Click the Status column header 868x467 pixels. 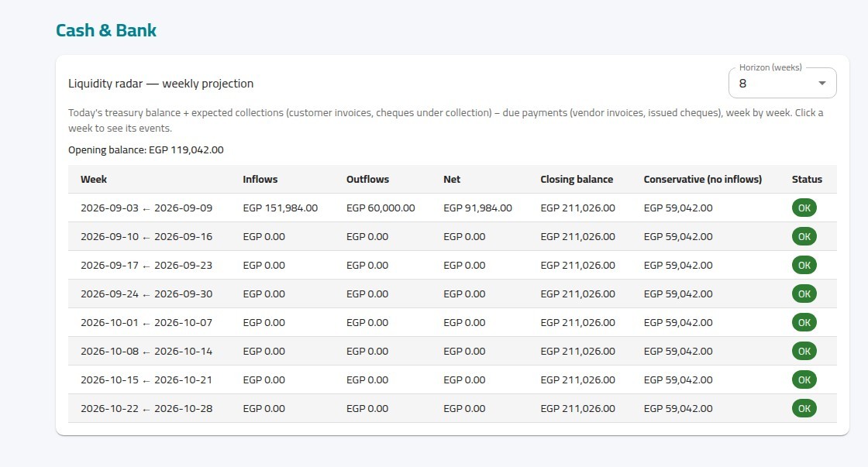[807, 179]
